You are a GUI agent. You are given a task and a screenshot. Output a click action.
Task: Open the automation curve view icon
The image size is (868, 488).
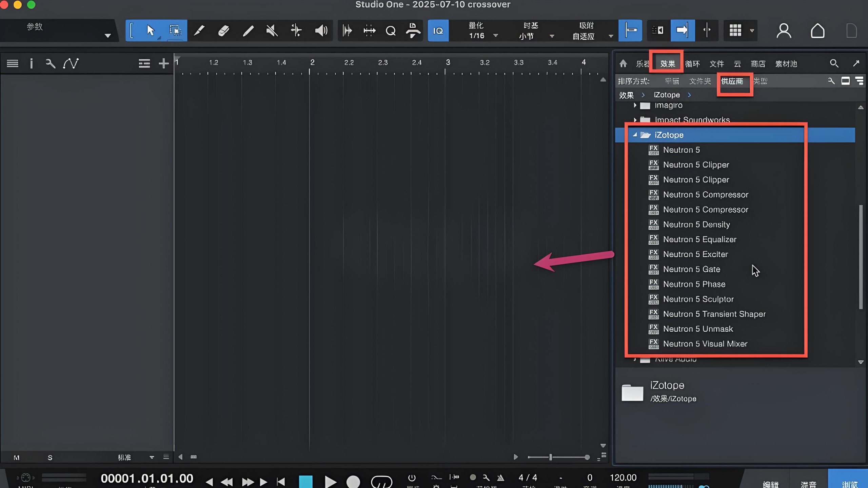point(71,63)
